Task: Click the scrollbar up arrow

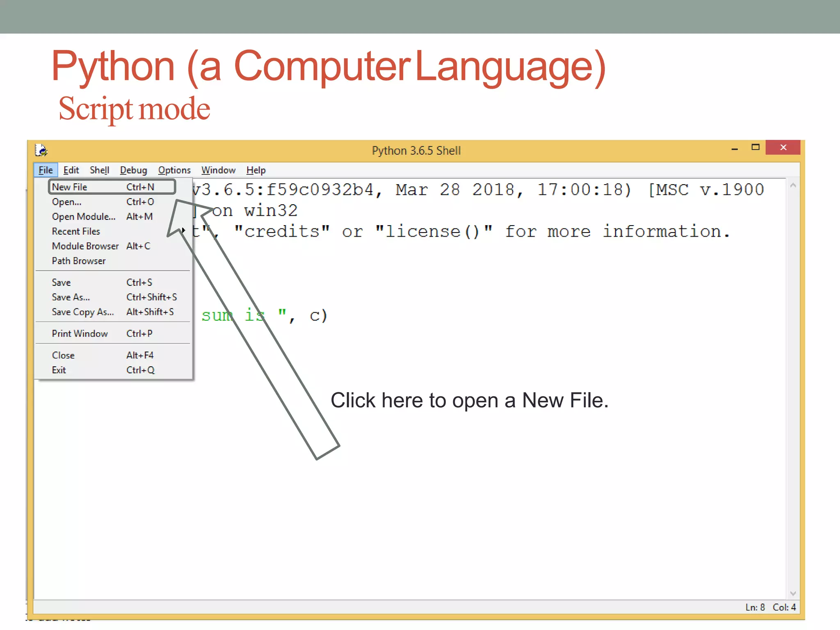Action: click(793, 185)
